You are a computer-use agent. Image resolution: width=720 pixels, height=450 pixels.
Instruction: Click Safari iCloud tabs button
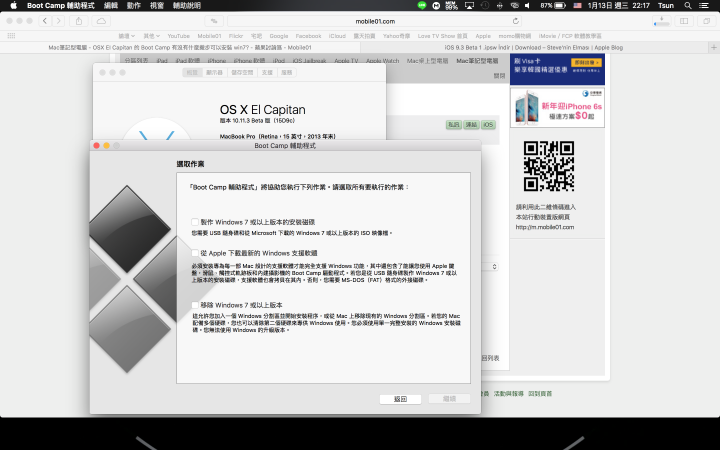(x=101, y=21)
